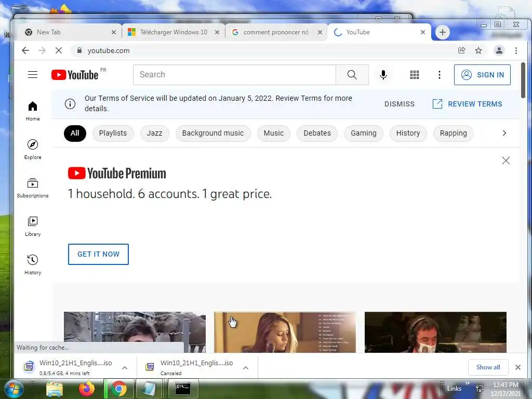
Task: Open Windows Explorer from taskbar
Action: (x=54, y=389)
